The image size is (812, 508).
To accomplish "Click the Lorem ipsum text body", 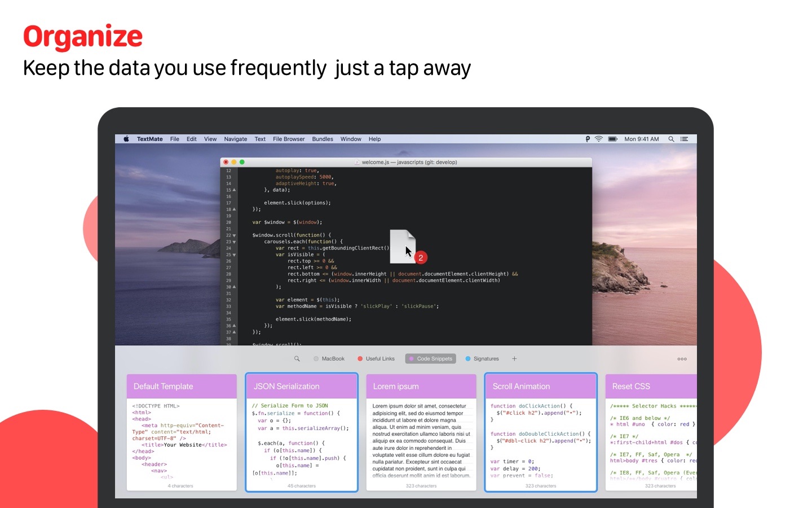I will coord(421,441).
